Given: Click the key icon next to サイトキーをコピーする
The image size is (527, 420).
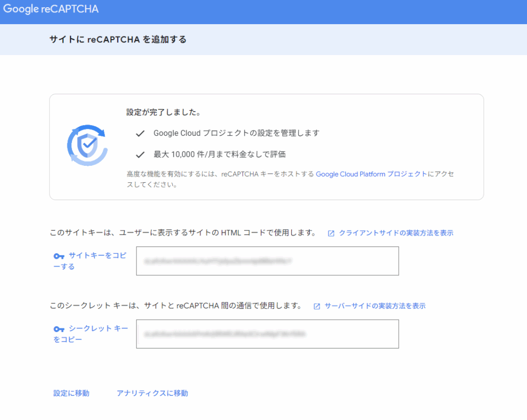Looking at the screenshot, I should pyautogui.click(x=59, y=256).
